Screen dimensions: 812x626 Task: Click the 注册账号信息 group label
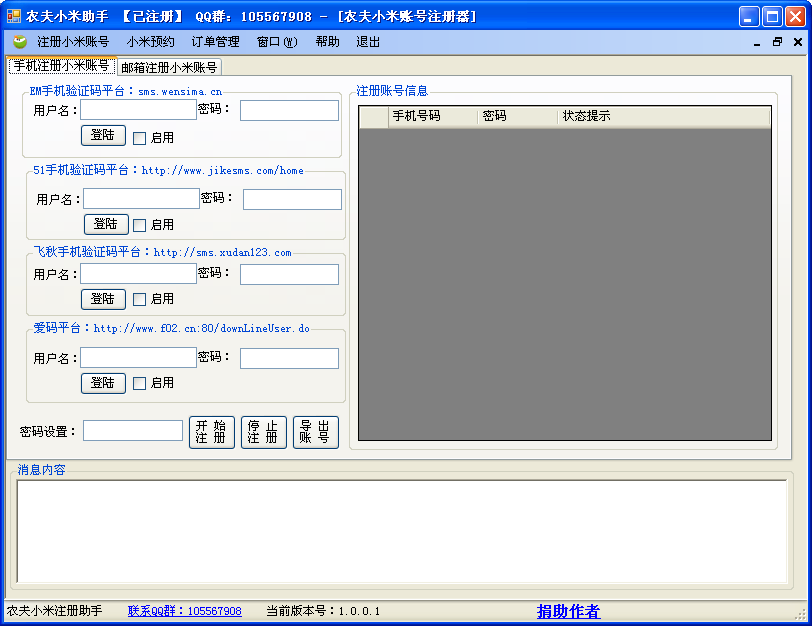[392, 91]
